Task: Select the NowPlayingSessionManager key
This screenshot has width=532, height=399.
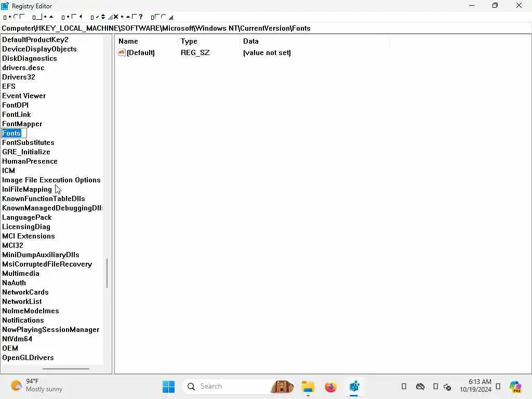Action: pos(51,329)
